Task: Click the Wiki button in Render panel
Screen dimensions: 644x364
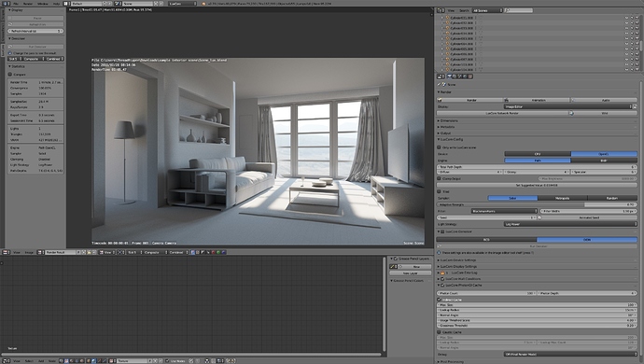Action: coord(604,113)
